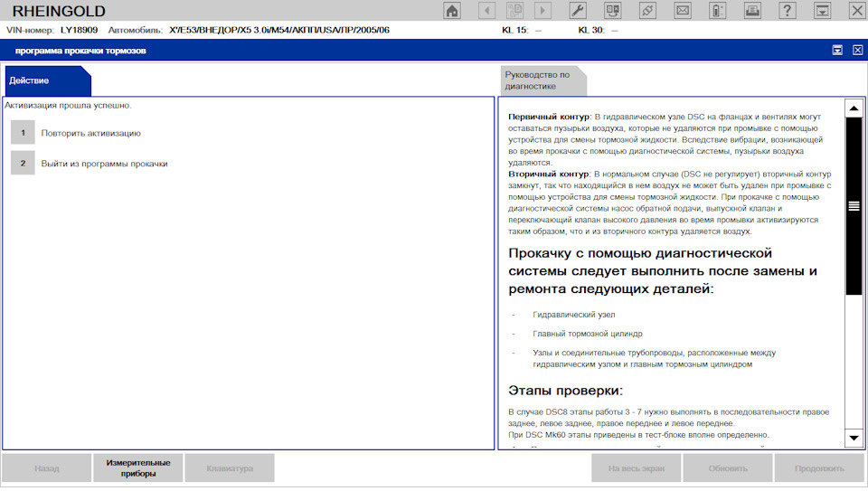The image size is (868, 491).
Task: Click the На весь экран button
Action: pos(636,468)
